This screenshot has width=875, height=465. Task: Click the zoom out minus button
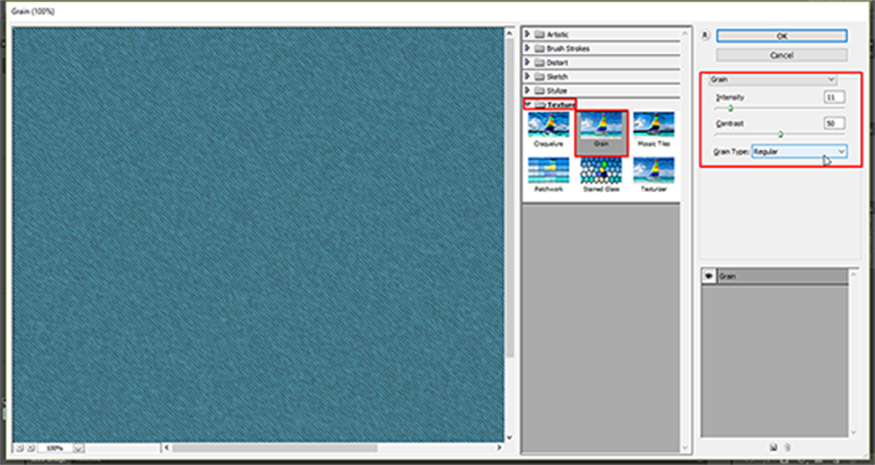(x=20, y=448)
